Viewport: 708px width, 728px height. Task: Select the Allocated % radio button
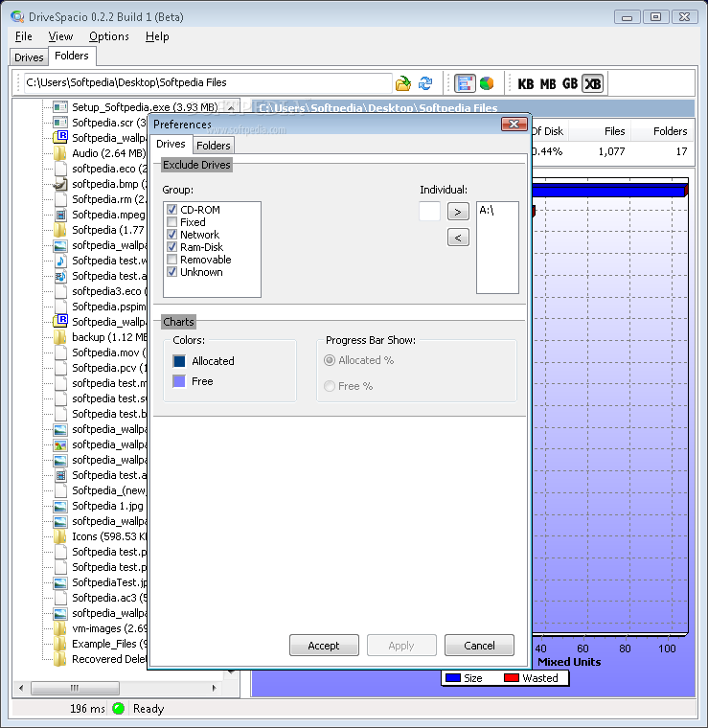[x=330, y=360]
